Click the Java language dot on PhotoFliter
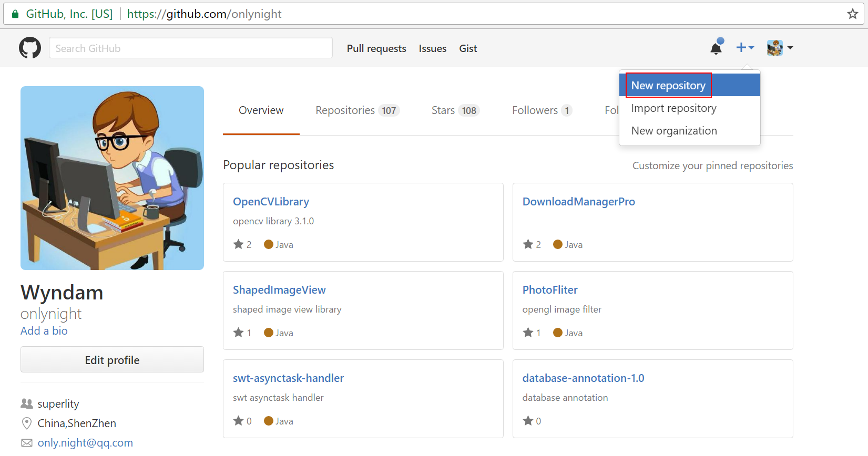This screenshot has width=868, height=456. (558, 333)
